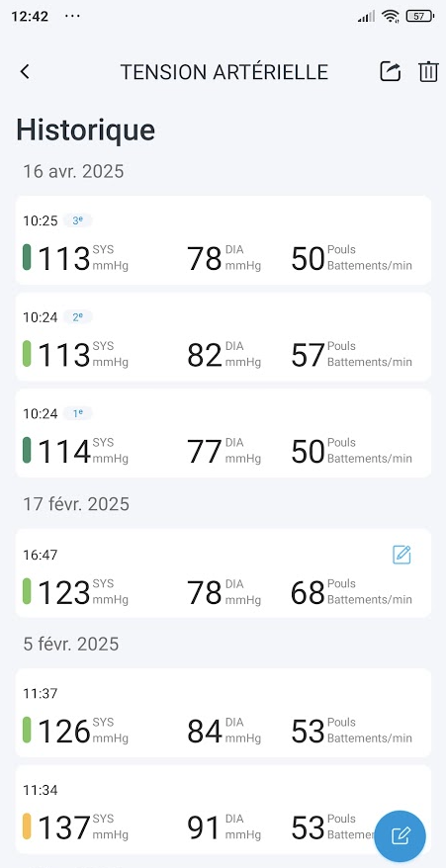Open the 11:37 reading of 126/84

(x=223, y=713)
